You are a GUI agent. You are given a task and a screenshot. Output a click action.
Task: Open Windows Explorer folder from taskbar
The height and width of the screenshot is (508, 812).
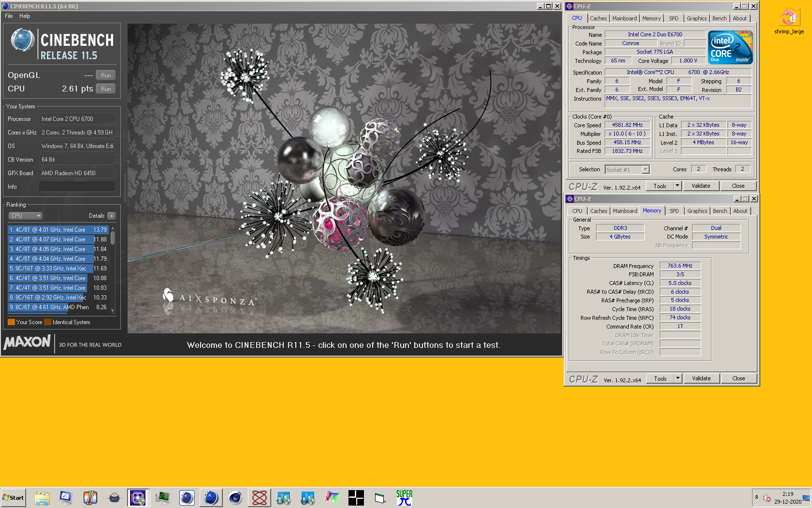(x=42, y=498)
